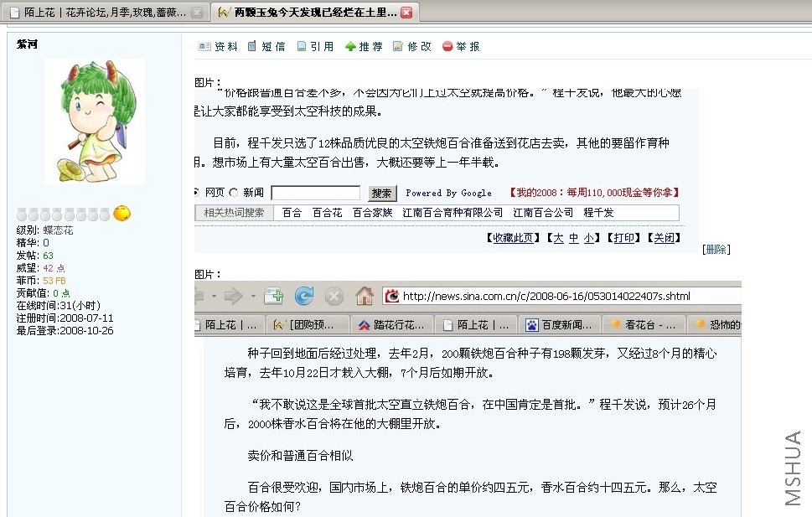The width and height of the screenshot is (812, 517).
Task: Click the 修改 edit post icon
Action: click(x=398, y=46)
